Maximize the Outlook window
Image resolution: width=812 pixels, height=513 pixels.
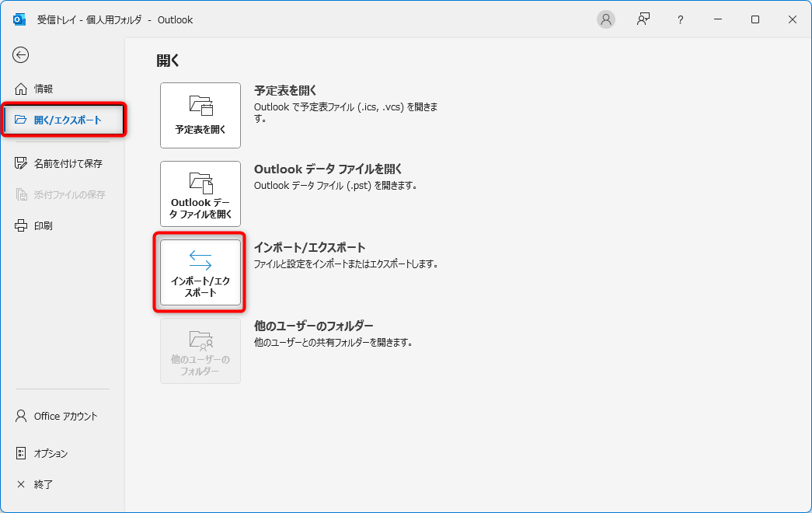(x=754, y=19)
